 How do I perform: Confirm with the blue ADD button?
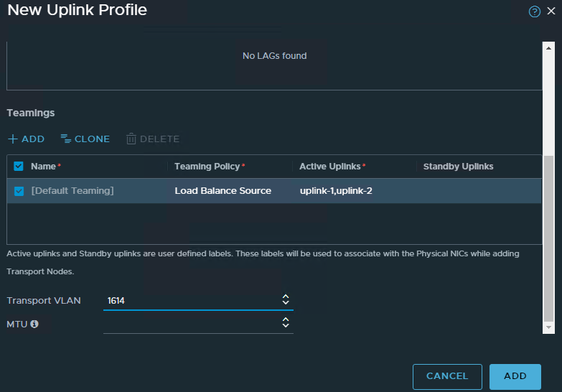[515, 377]
